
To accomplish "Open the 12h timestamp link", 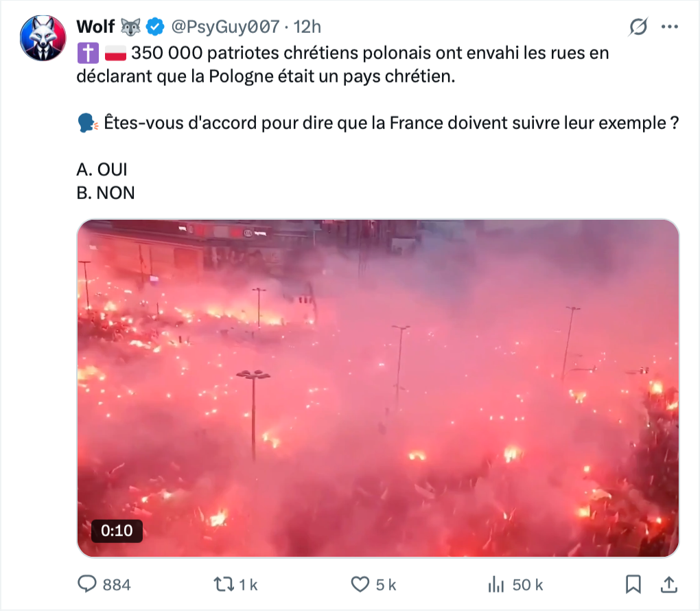I will tap(307, 27).
